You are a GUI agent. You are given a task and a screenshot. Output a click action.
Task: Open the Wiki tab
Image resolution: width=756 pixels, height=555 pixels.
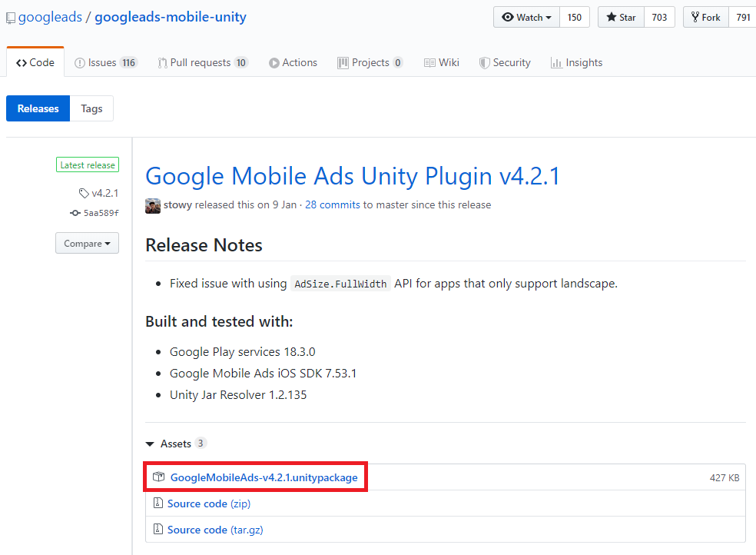pos(442,63)
